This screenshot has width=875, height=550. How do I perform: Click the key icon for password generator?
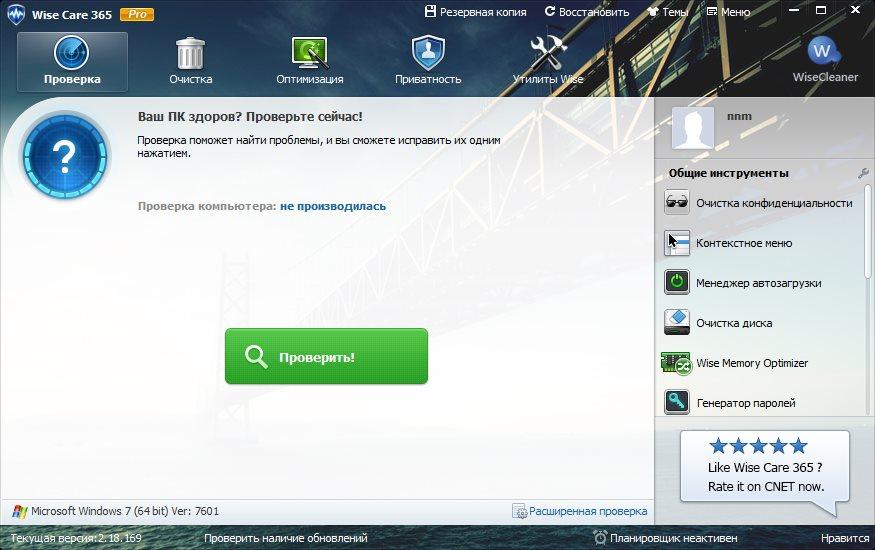[x=677, y=402]
